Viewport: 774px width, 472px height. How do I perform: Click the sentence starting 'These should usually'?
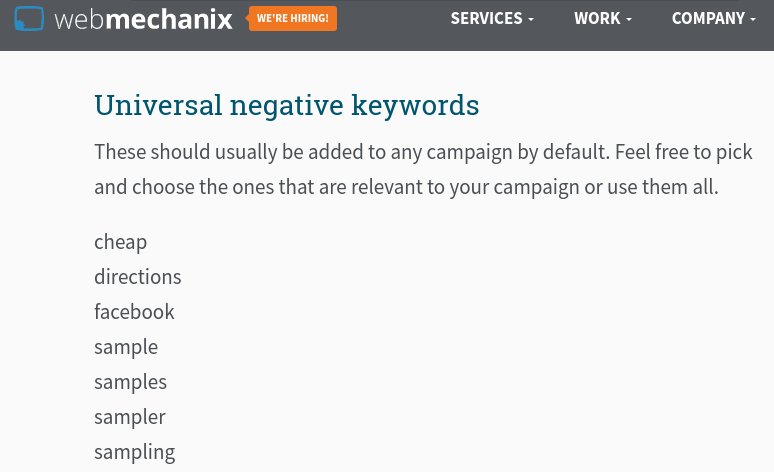[x=423, y=153]
